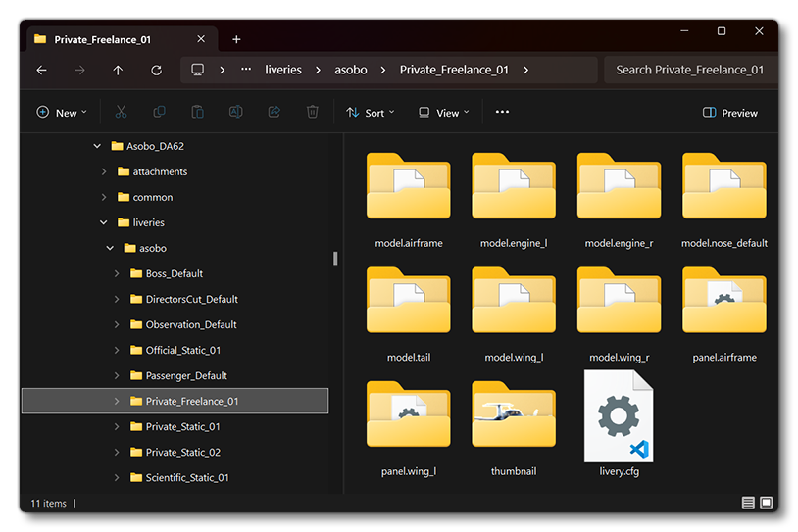Select the thumbnail folder with aircraft preview
The image size is (798, 532).
pyautogui.click(x=514, y=428)
